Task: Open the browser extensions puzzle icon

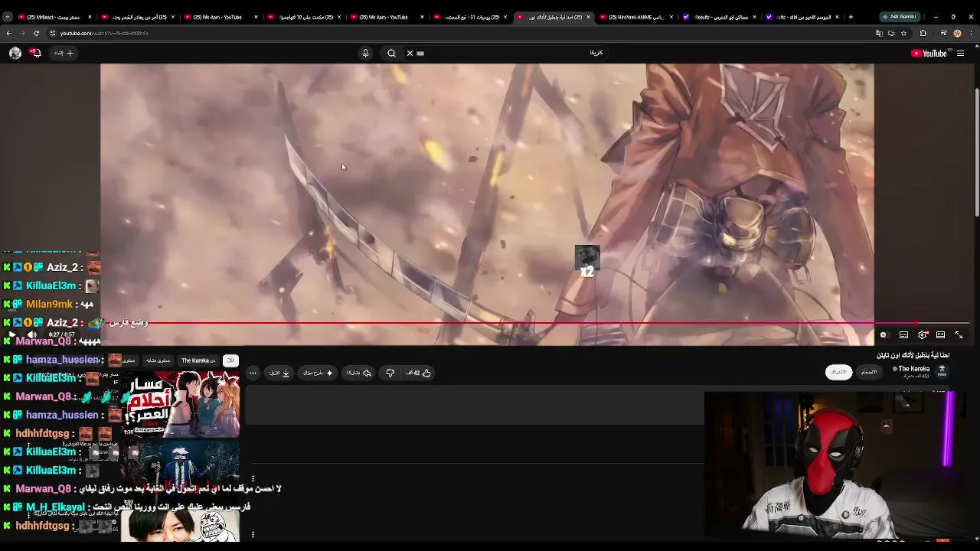Action: [x=923, y=33]
